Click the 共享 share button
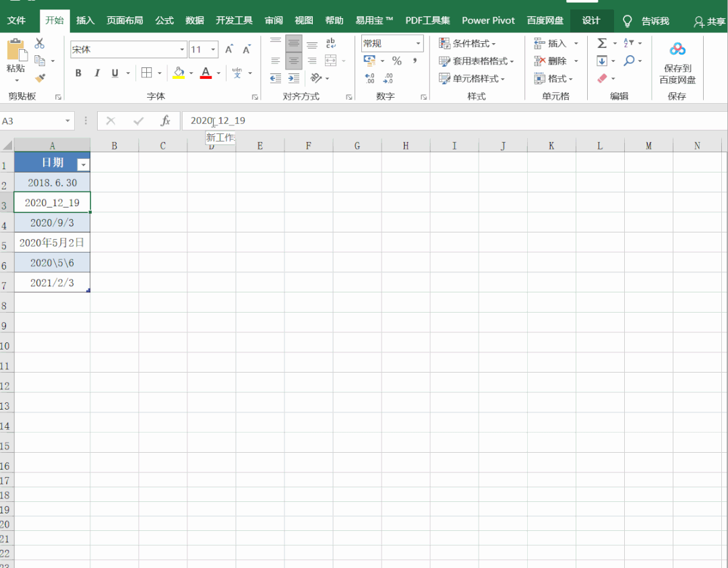 click(709, 22)
